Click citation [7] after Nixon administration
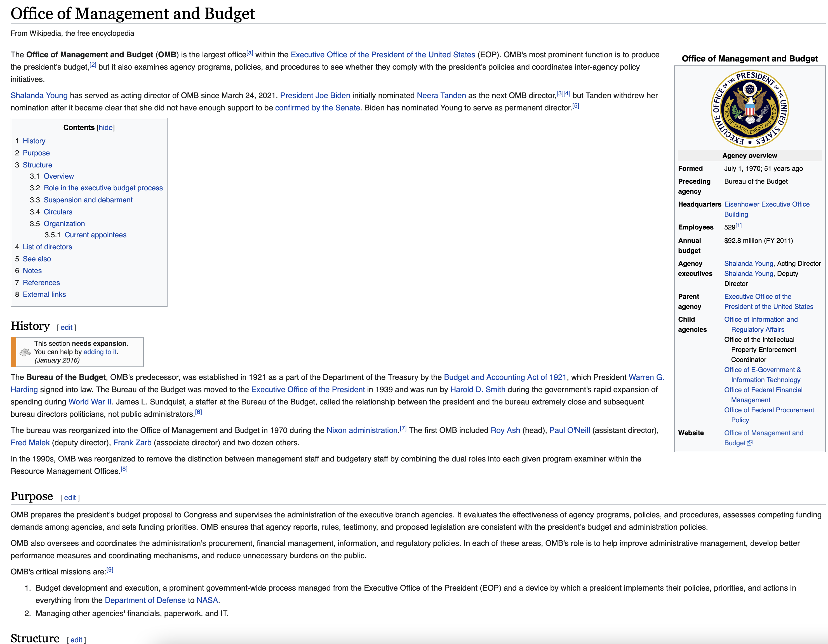Image resolution: width=828 pixels, height=644 pixels. pyautogui.click(x=403, y=428)
